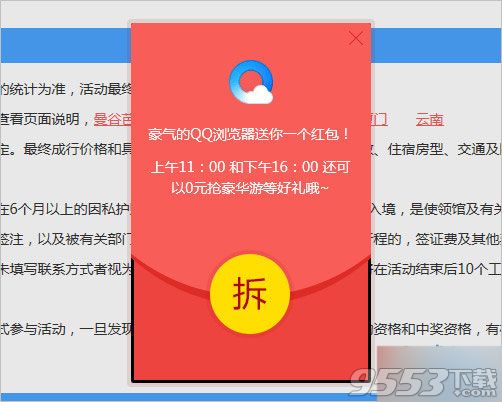This screenshot has height=402, width=502.
Task: Close the QQ browser red envelope popup
Action: 356,38
